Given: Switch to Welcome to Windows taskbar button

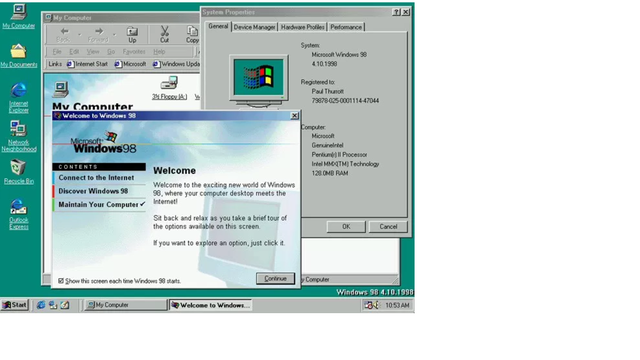Looking at the screenshot, I should 210,305.
